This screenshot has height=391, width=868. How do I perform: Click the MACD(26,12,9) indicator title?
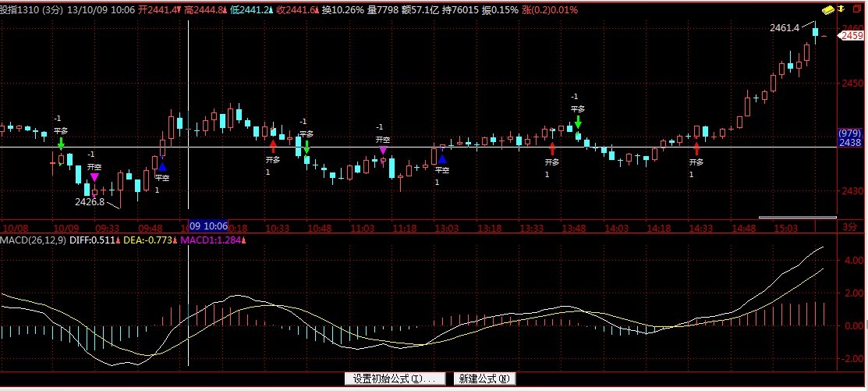(x=34, y=240)
